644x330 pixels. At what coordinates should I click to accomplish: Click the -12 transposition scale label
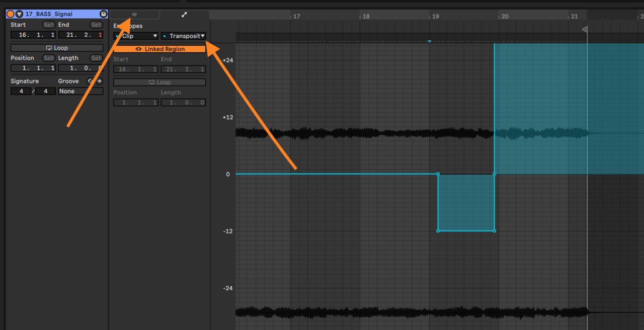(228, 231)
